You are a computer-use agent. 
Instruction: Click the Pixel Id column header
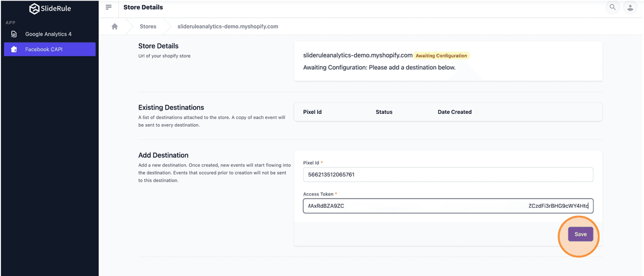[312, 112]
